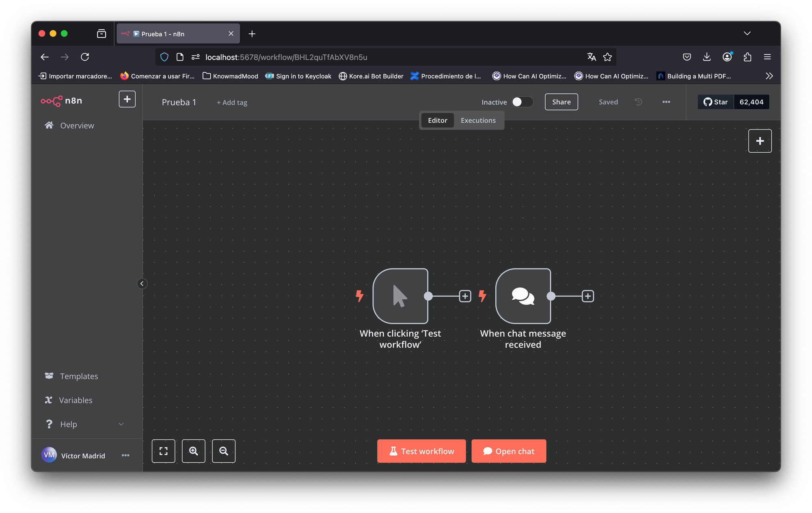
Task: Open user menu next to Víctor Madrid
Action: click(125, 455)
